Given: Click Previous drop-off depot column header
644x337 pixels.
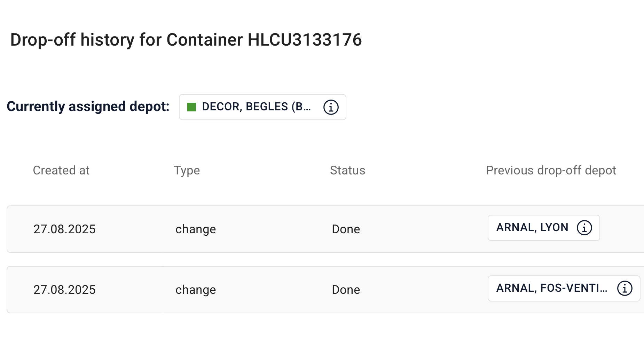Looking at the screenshot, I should click(551, 170).
